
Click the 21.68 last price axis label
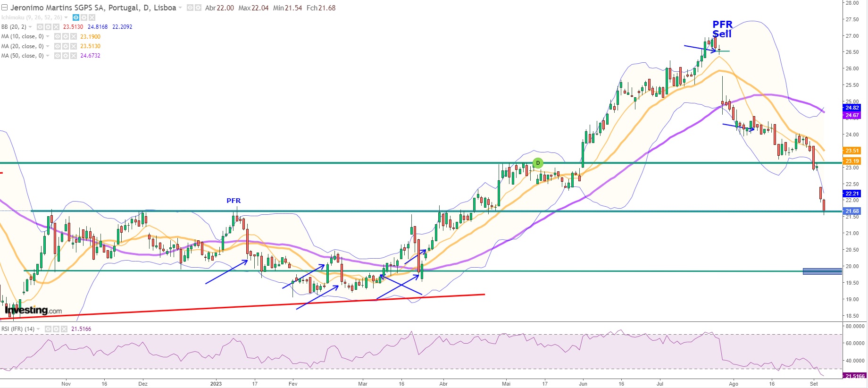pos(852,211)
